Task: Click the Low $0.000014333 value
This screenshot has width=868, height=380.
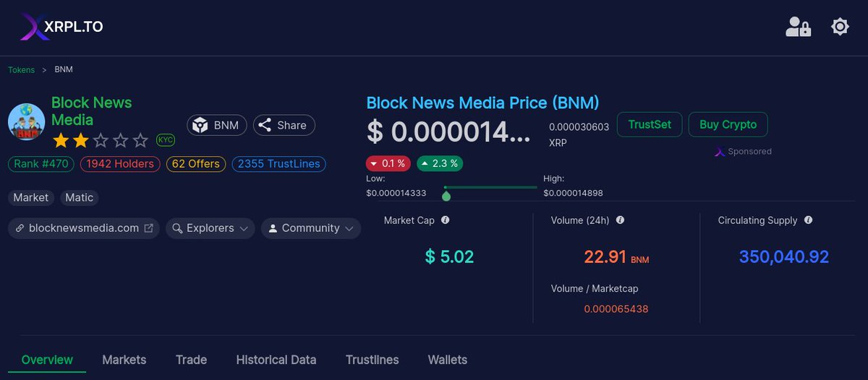Action: click(x=396, y=193)
